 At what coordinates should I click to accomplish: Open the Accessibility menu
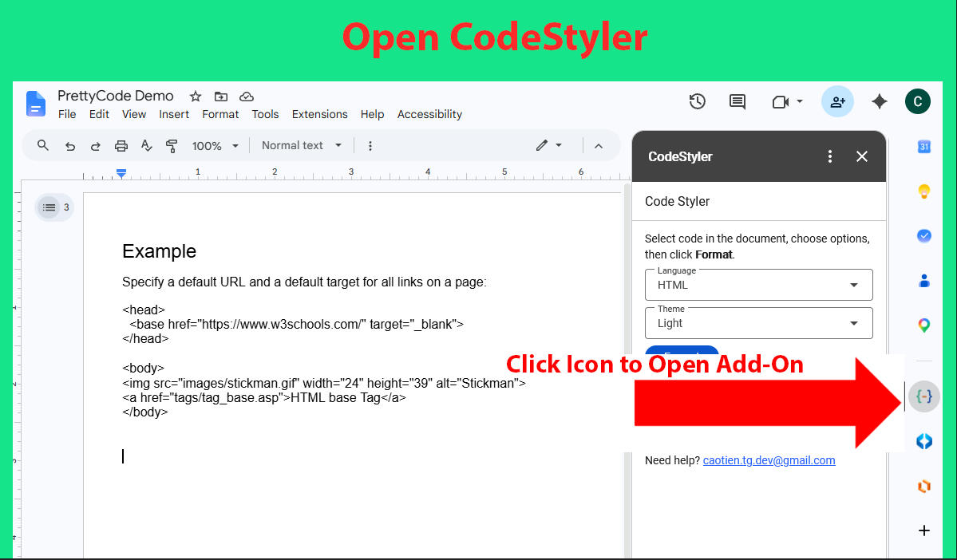pos(429,114)
